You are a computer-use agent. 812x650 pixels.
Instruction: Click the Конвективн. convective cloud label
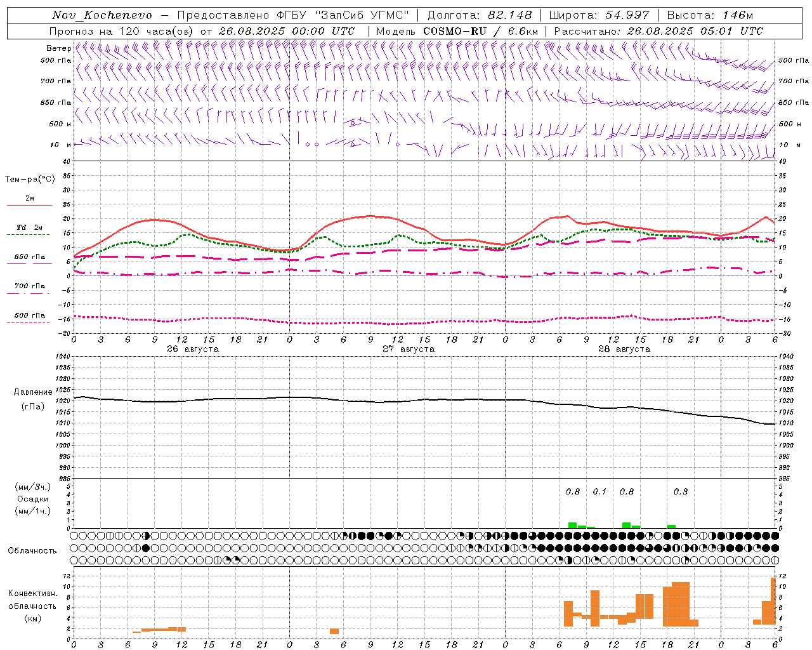click(33, 594)
